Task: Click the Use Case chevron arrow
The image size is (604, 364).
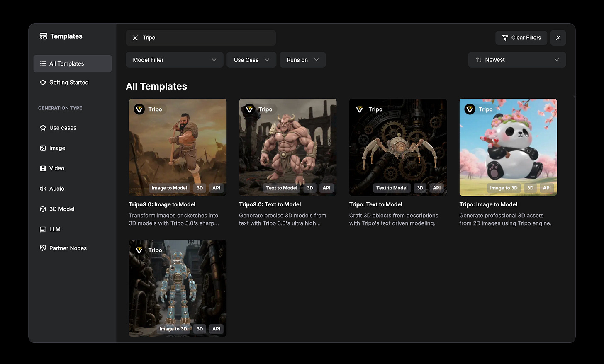Action: point(267,60)
